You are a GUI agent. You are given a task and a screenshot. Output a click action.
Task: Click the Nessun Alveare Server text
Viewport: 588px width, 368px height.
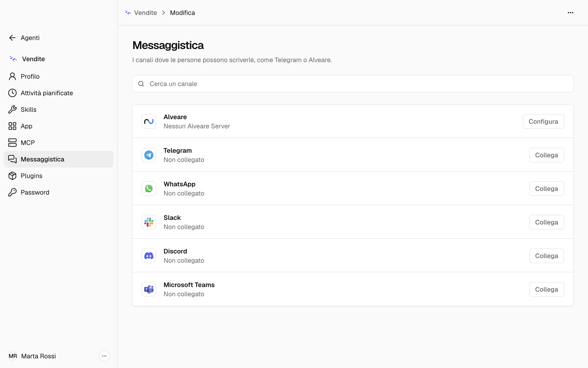[197, 126]
